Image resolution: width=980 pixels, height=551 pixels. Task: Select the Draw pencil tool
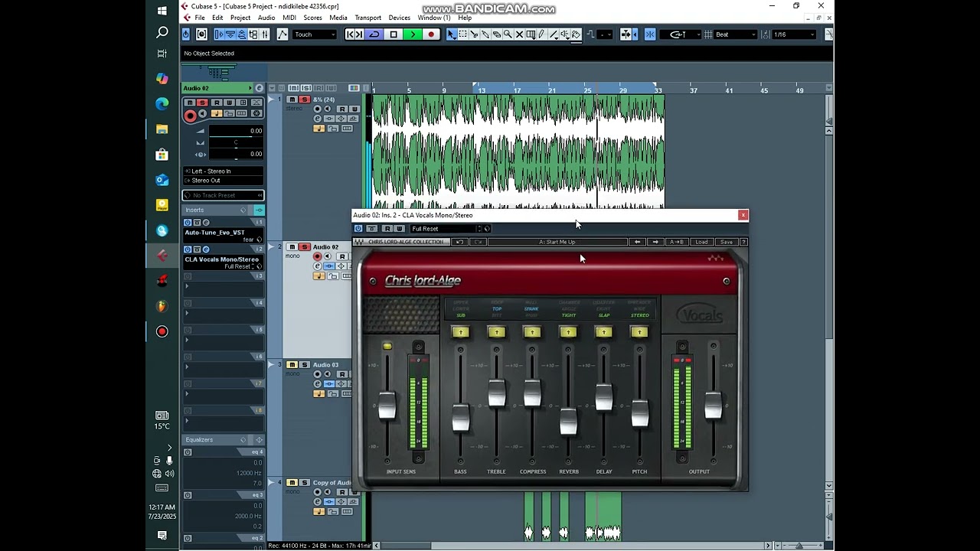[541, 34]
